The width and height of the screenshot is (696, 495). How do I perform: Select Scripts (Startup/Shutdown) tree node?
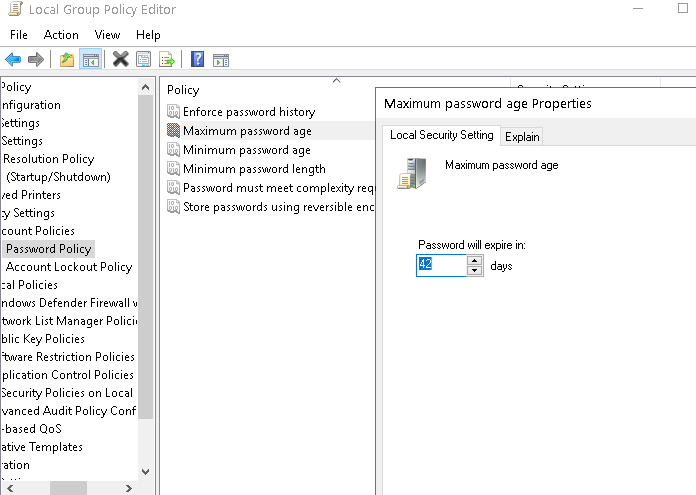(x=58, y=177)
